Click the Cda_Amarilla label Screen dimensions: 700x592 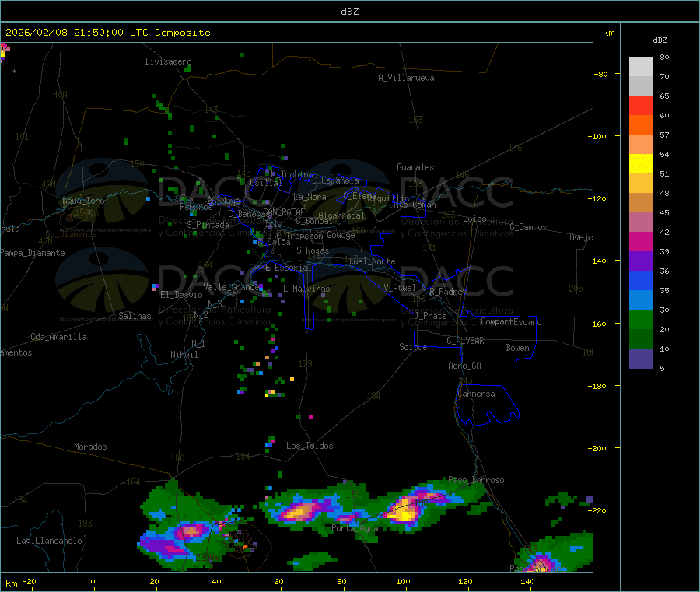pos(58,337)
